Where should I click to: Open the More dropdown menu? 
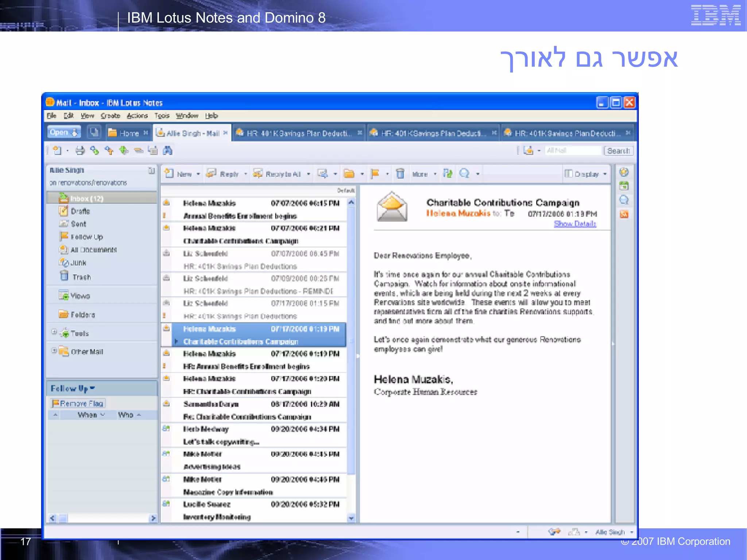tap(424, 174)
